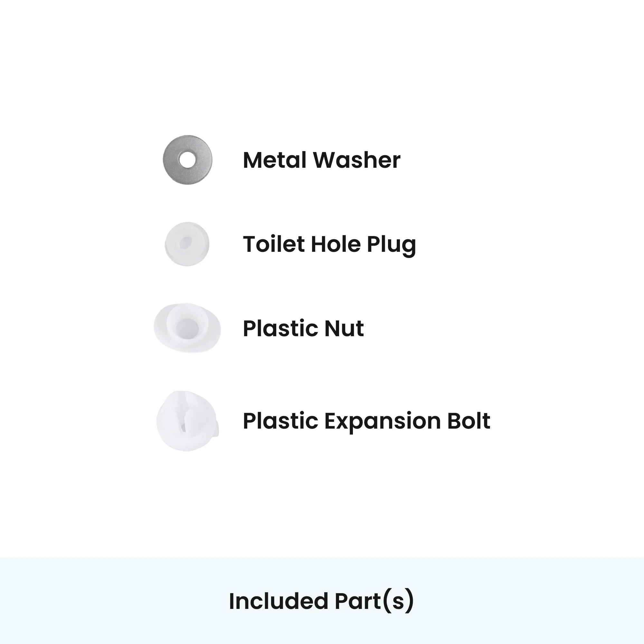The width and height of the screenshot is (644, 644).
Task: Click the "Plastic Expansion Bolt" label
Action: pyautogui.click(x=367, y=422)
